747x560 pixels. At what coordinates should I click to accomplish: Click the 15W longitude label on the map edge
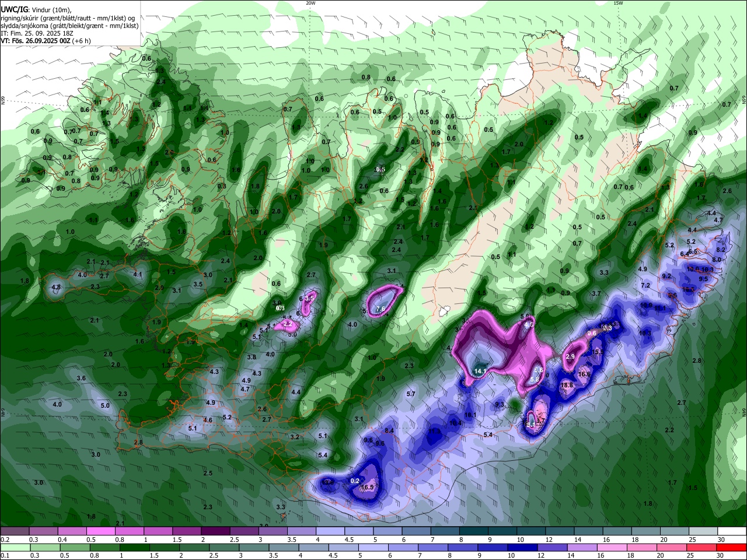click(x=618, y=3)
